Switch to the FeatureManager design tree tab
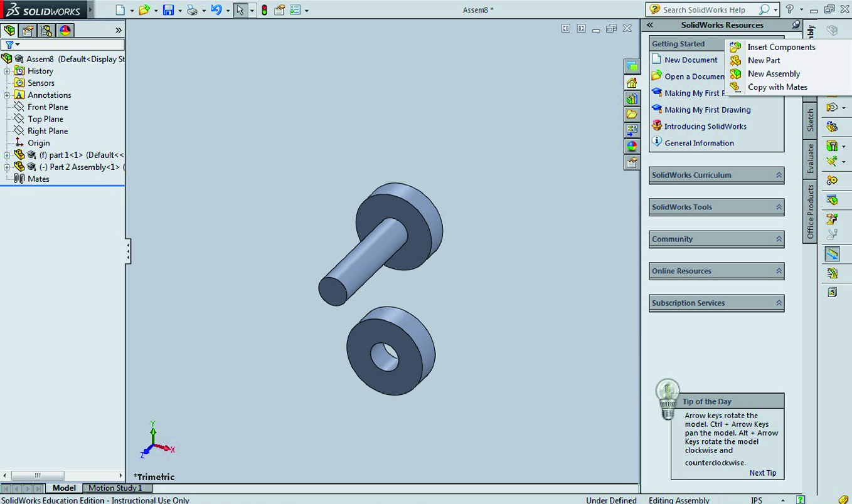The width and height of the screenshot is (852, 504). [x=9, y=30]
